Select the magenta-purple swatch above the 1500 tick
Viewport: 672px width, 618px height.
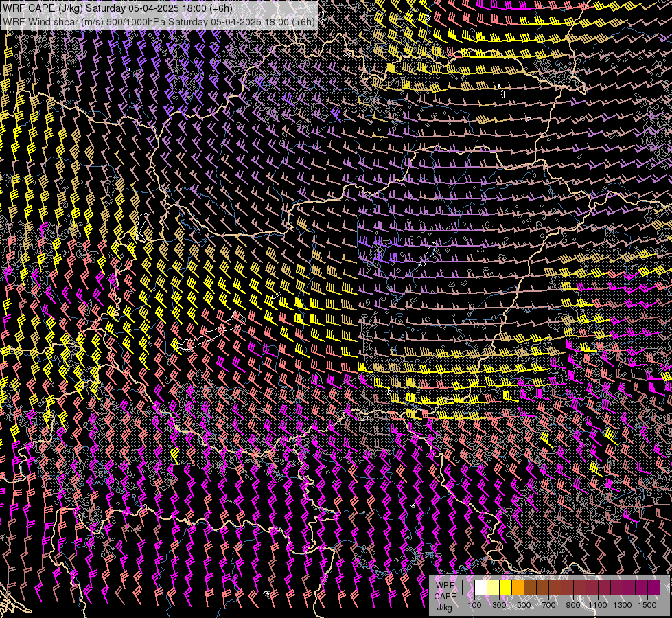653,587
